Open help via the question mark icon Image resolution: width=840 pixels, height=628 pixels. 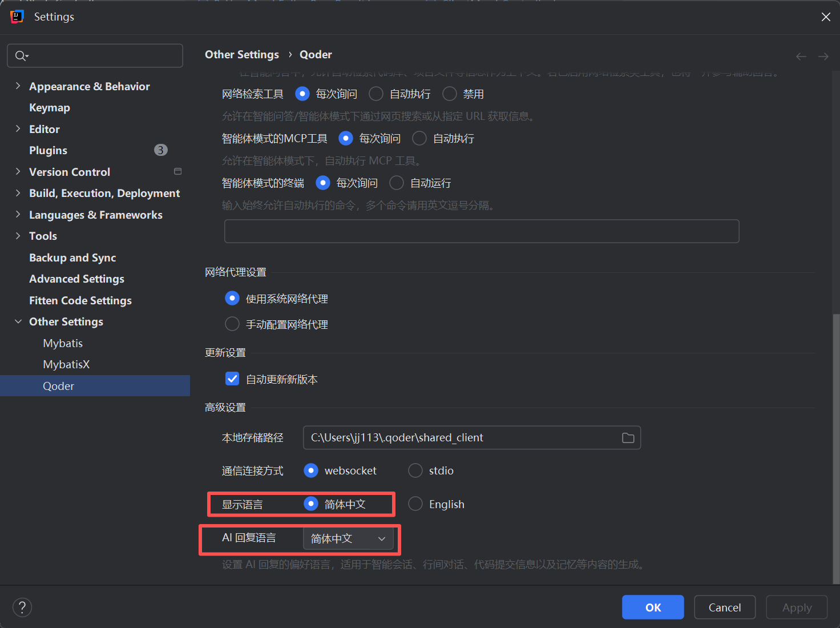coord(22,607)
